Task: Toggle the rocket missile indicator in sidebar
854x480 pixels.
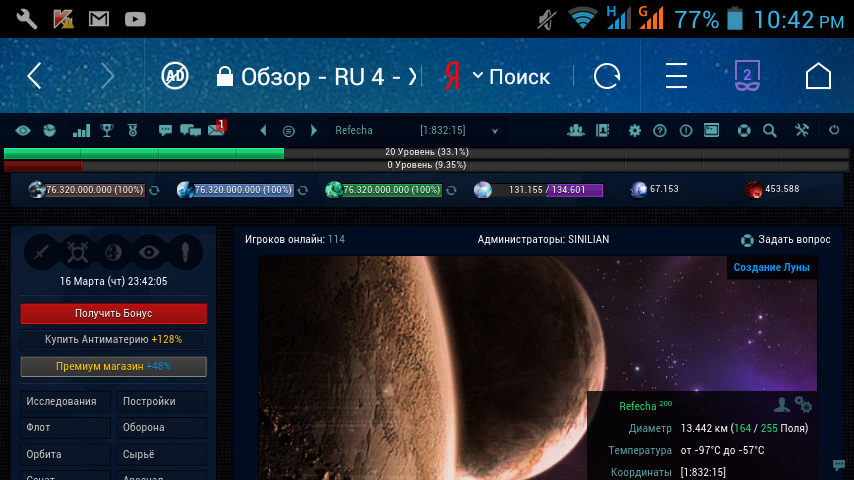Action: 185,252
